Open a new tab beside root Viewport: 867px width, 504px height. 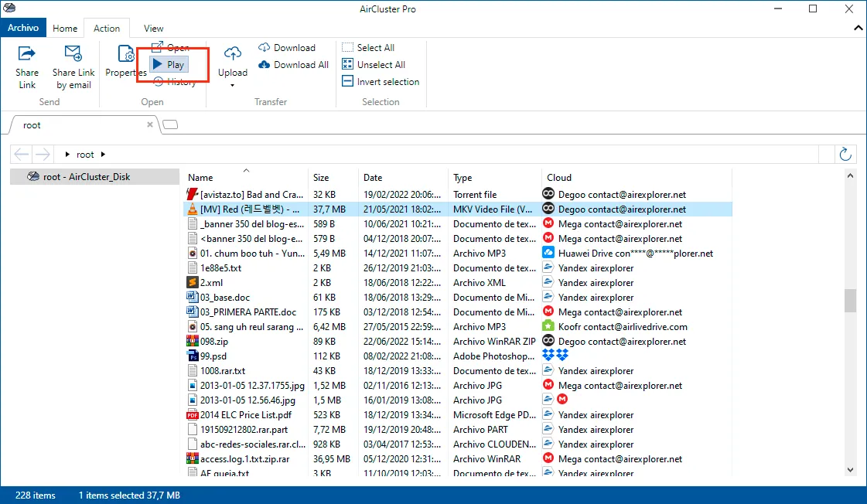coord(170,124)
